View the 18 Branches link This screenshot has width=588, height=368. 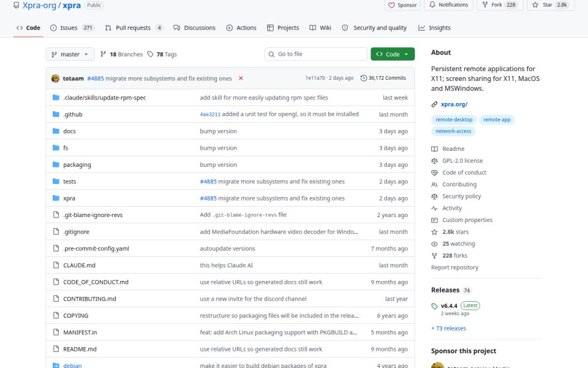click(x=121, y=54)
